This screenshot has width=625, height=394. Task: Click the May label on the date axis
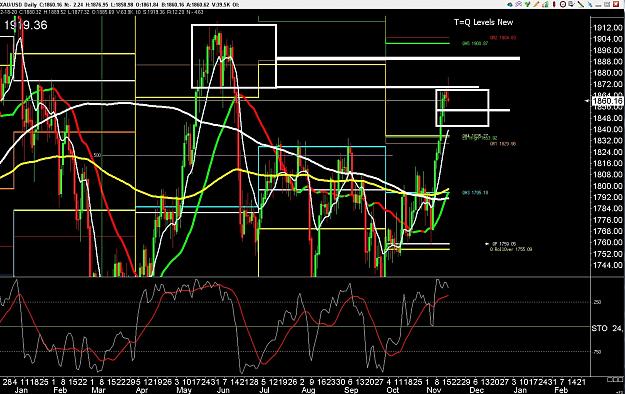pos(184,390)
